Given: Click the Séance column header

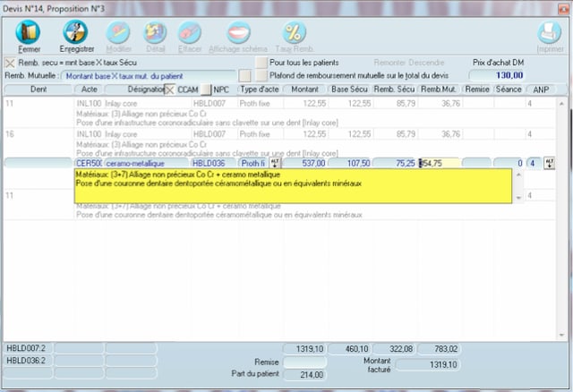Looking at the screenshot, I should click(x=509, y=89).
